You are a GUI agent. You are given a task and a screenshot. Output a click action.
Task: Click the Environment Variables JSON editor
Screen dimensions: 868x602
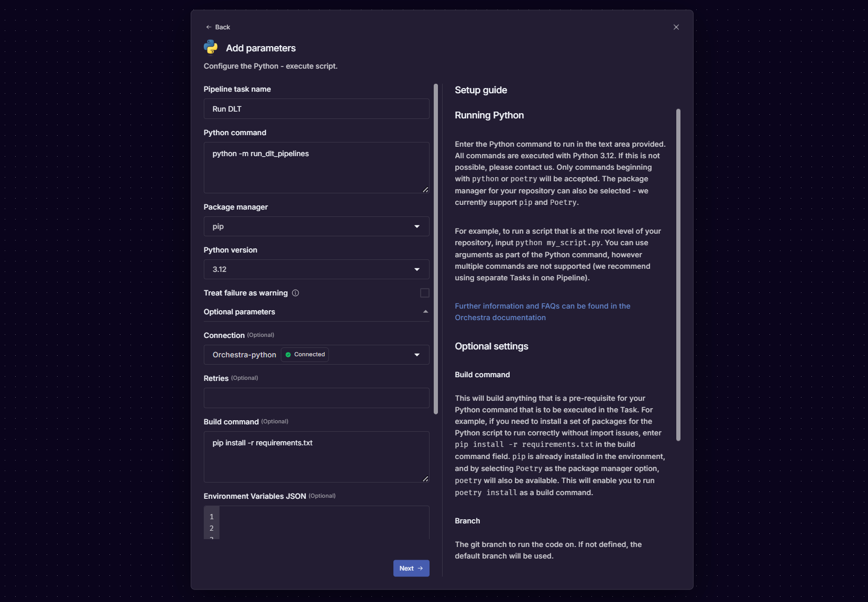[324, 522]
